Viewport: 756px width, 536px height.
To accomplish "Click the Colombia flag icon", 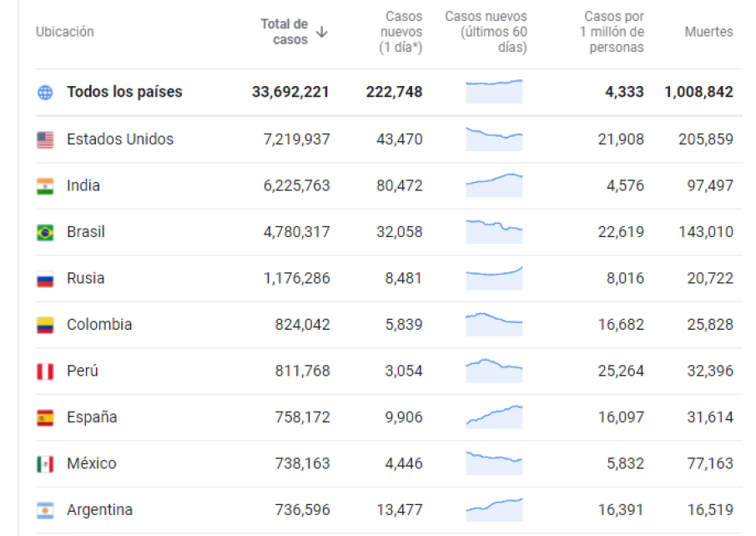I will [45, 325].
